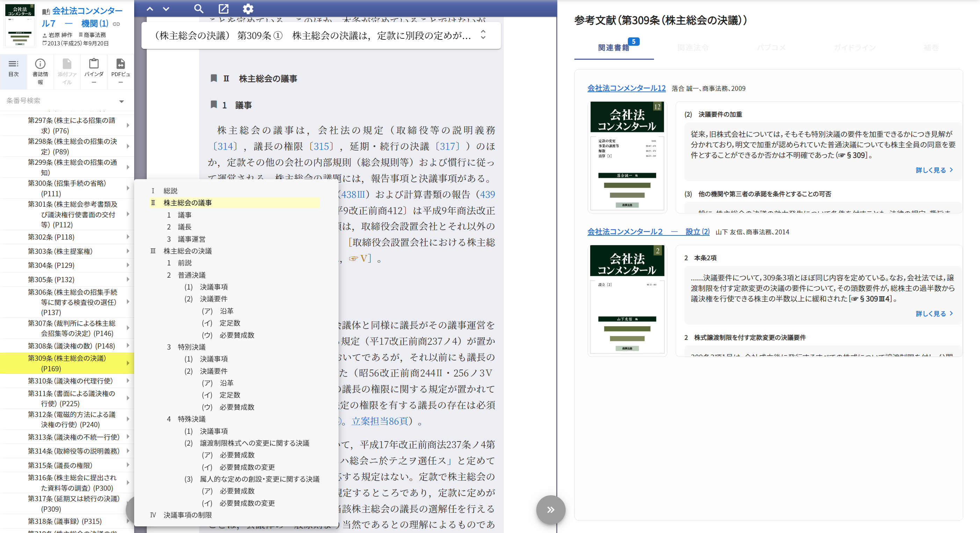980x533 pixels.
Task: Click 詳しく見る under 決議要件の加重
Action: point(934,170)
